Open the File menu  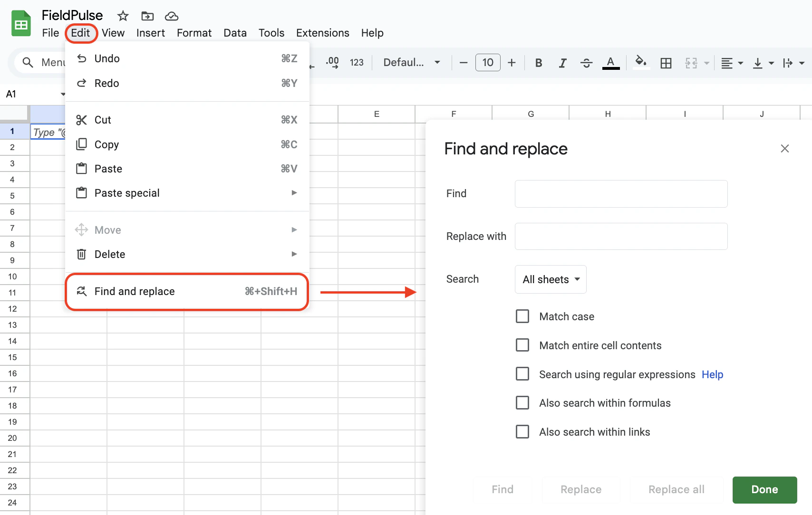50,33
